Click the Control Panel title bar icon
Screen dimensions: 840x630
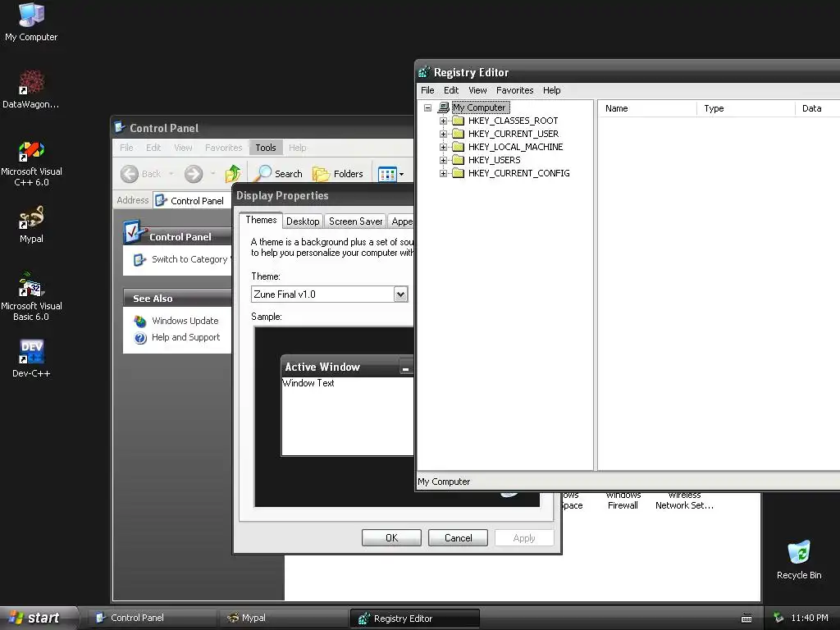tap(120, 127)
